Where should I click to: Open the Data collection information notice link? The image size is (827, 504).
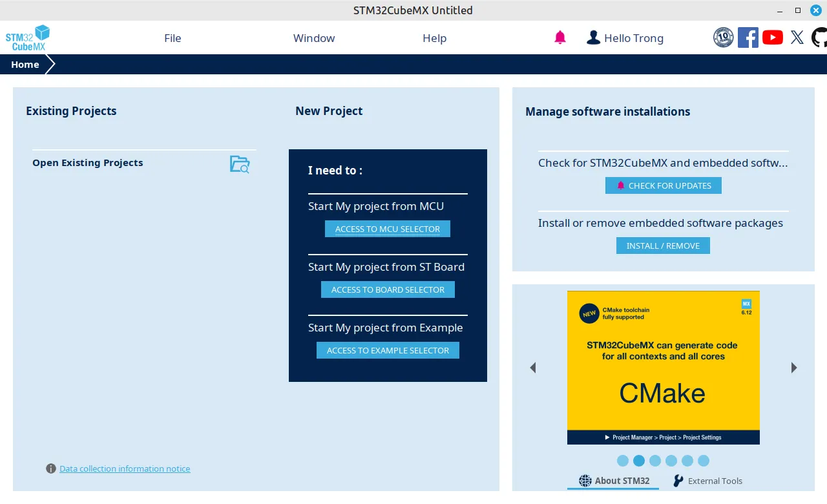point(125,468)
